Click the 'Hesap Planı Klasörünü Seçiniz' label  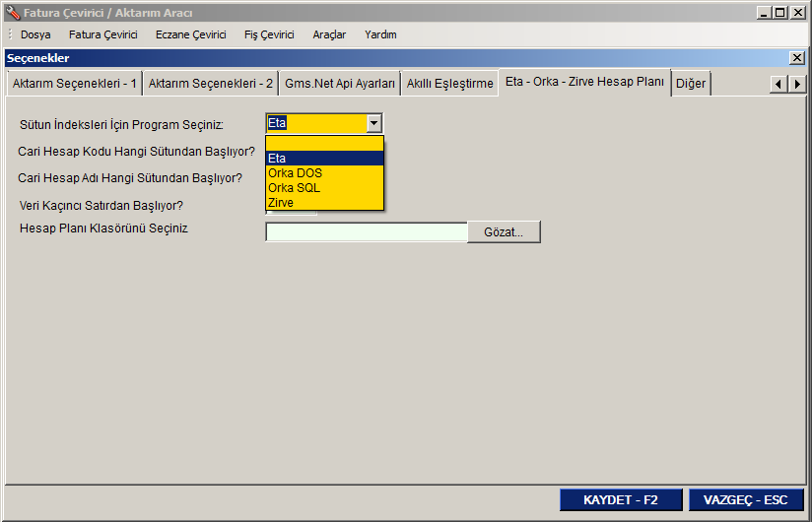(x=103, y=228)
